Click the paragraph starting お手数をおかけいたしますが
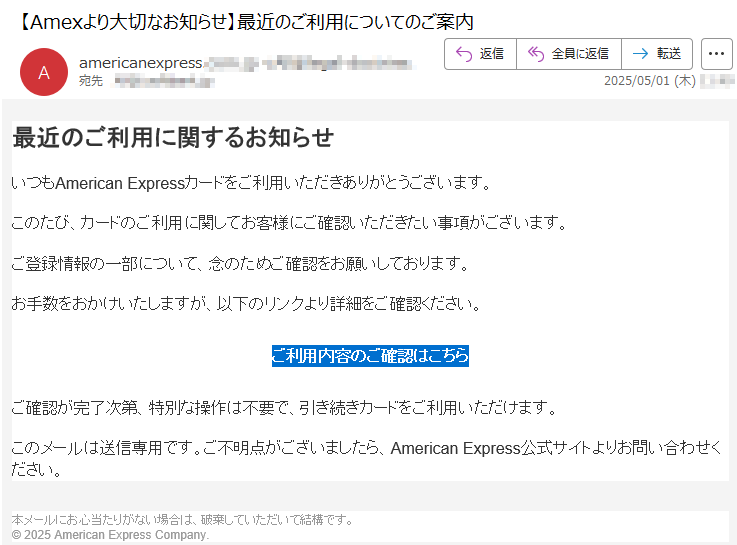The width and height of the screenshot is (737, 545). 246,304
